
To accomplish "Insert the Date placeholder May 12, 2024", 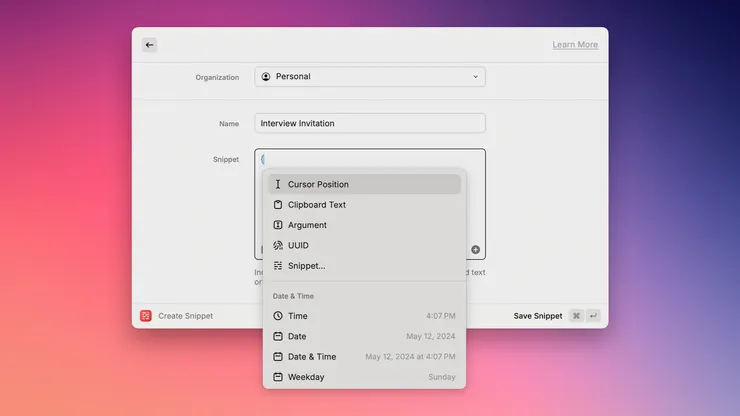I will coord(364,336).
